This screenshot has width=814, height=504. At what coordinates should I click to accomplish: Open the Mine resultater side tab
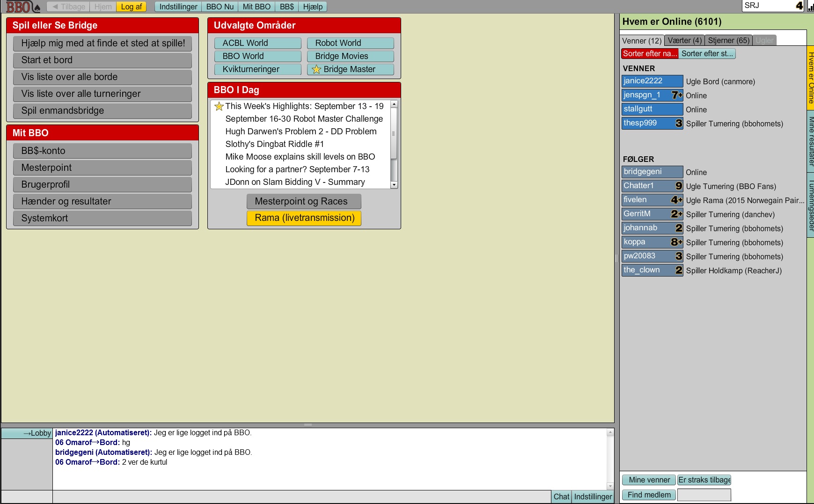pyautogui.click(x=811, y=141)
